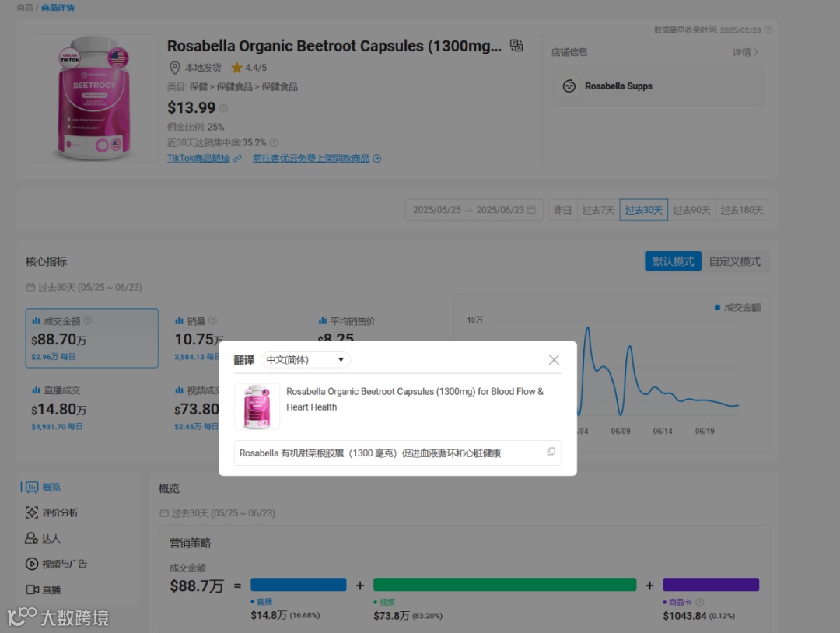Click calendar icon beside 过去30天 under 概览
Viewport: 840px width, 633px height.
(x=164, y=513)
